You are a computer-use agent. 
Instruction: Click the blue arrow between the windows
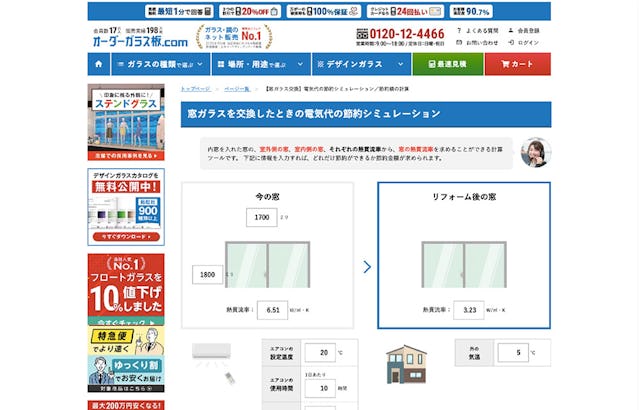pyautogui.click(x=367, y=267)
